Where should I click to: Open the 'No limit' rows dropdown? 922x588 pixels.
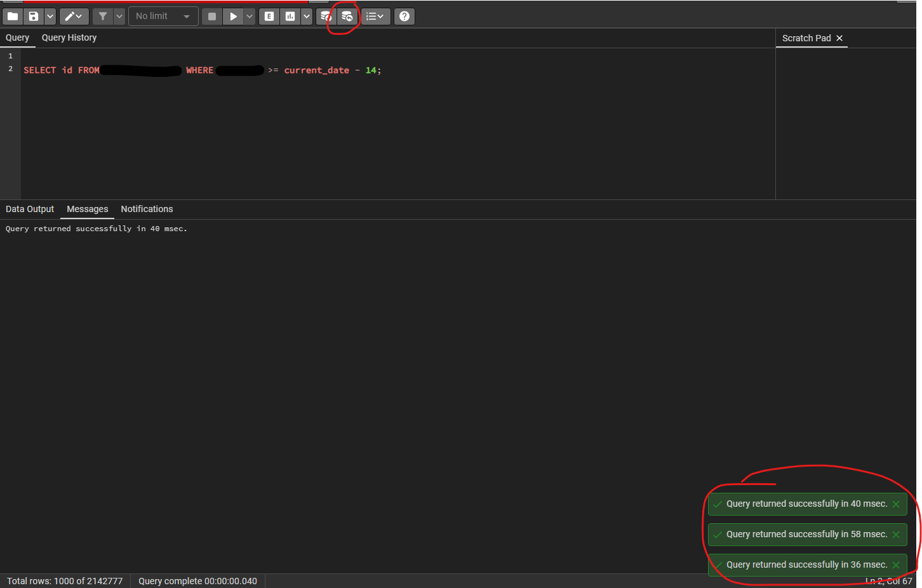(163, 17)
